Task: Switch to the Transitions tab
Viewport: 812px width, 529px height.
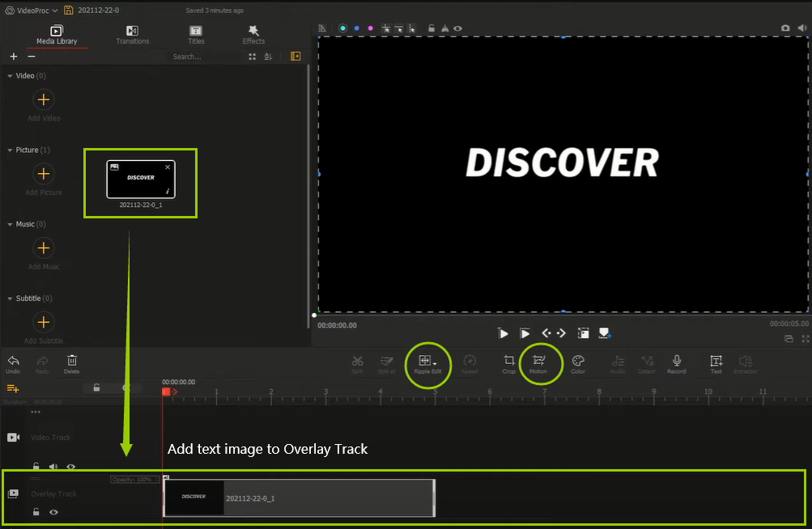Action: click(x=133, y=35)
